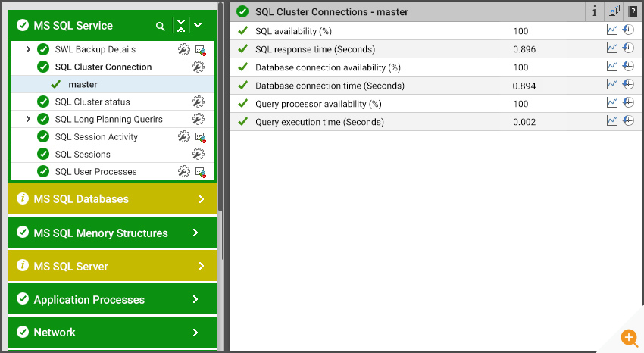644x353 pixels.
Task: Select SQL Long Planning Querirs test
Action: click(x=109, y=119)
